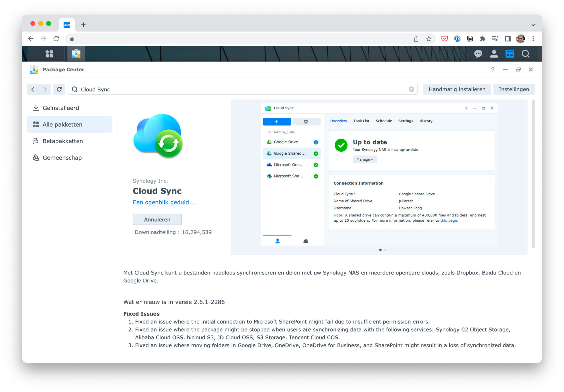
Task: Click the Package Center search field
Action: [x=242, y=89]
